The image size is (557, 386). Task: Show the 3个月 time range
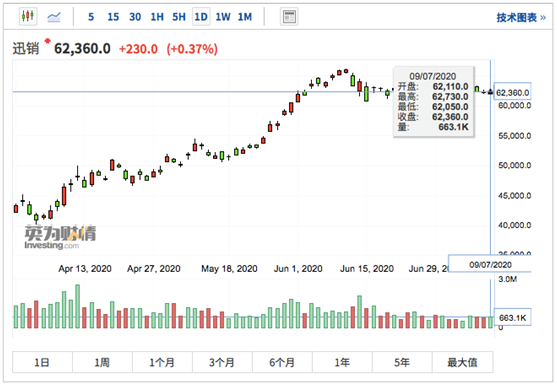click(x=222, y=362)
